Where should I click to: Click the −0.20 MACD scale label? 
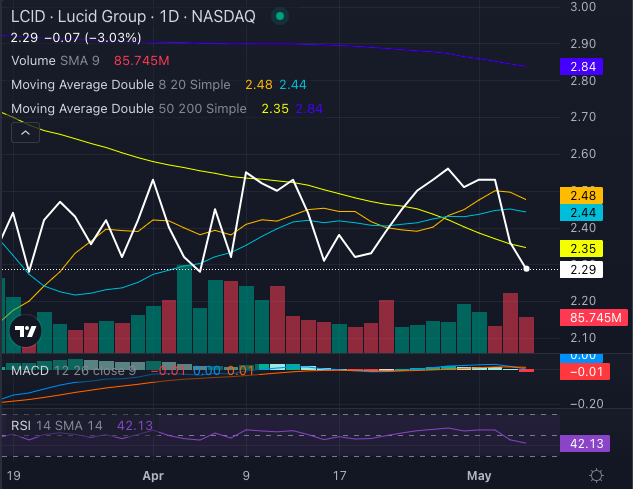(587, 404)
